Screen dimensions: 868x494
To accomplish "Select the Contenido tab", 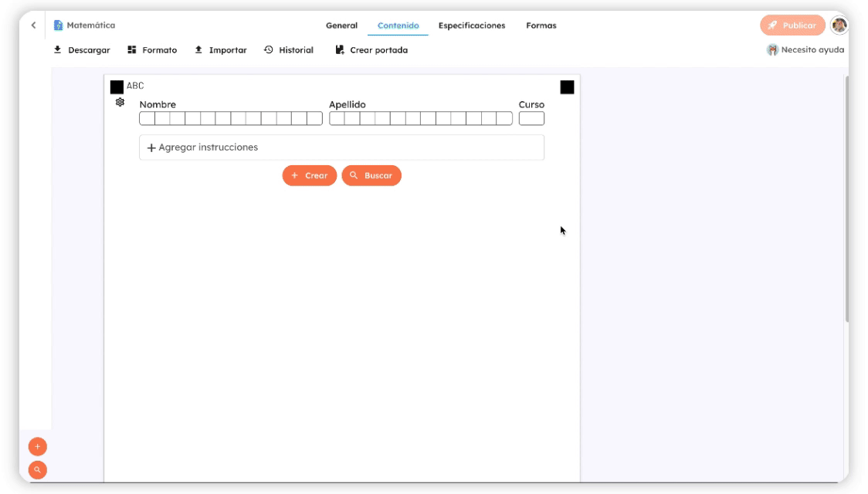I will [x=398, y=25].
